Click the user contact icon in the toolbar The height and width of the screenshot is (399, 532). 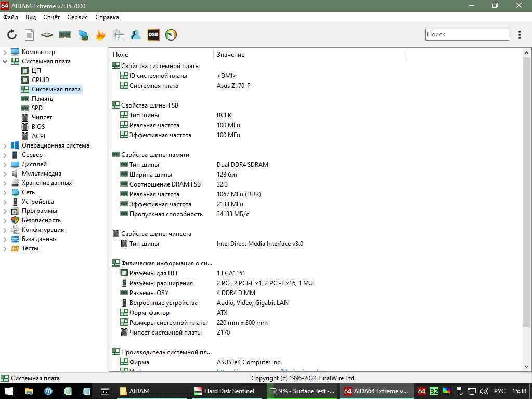(135, 35)
